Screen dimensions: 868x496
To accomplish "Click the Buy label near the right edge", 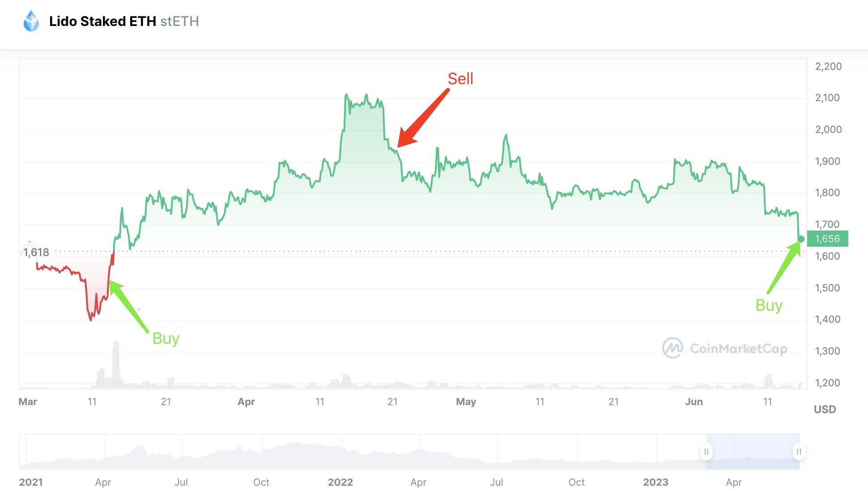I will click(x=769, y=305).
